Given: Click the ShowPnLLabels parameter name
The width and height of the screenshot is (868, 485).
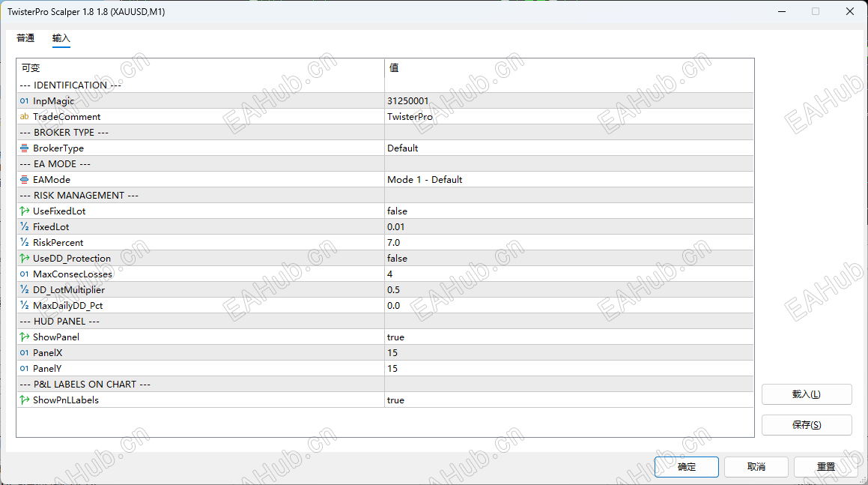Looking at the screenshot, I should [x=66, y=400].
